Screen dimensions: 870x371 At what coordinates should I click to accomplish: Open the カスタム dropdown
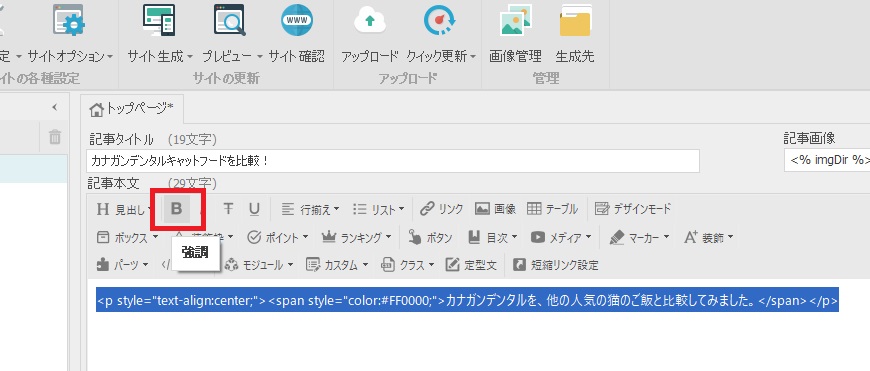337,265
